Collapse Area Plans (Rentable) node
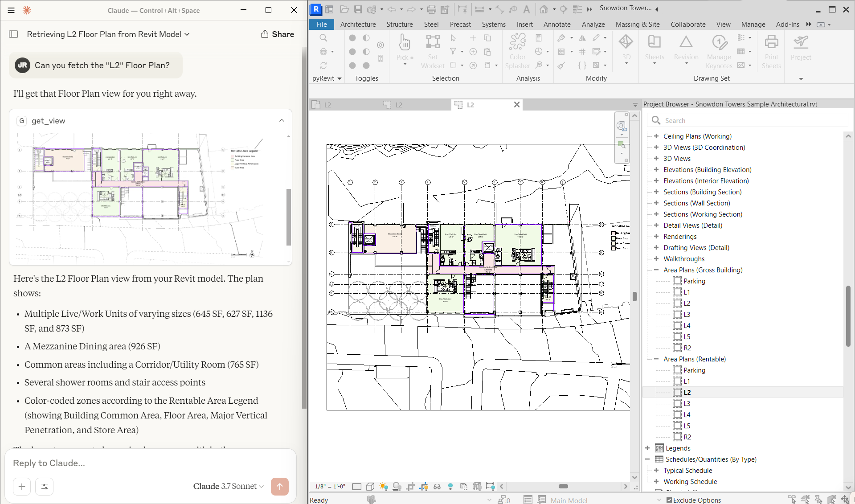This screenshot has height=504, width=855. point(656,359)
